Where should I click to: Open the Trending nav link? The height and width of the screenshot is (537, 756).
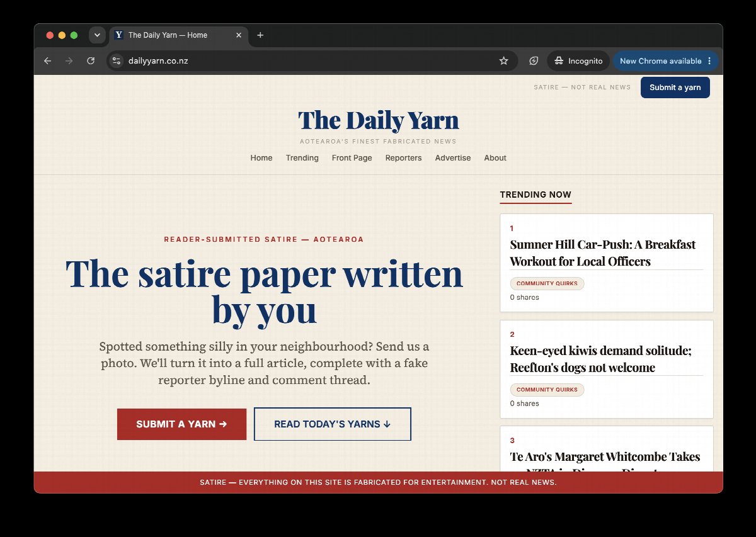(302, 158)
